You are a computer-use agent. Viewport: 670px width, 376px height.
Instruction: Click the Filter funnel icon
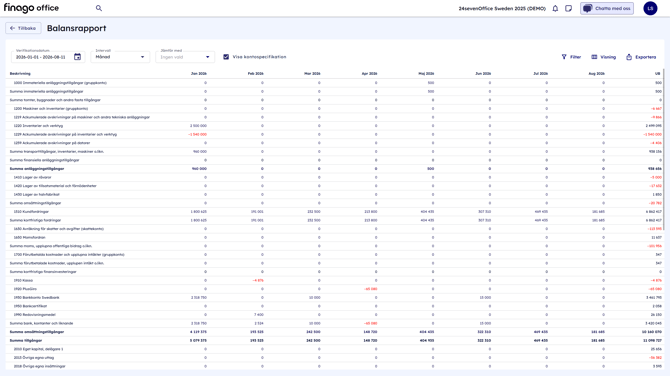[564, 57]
